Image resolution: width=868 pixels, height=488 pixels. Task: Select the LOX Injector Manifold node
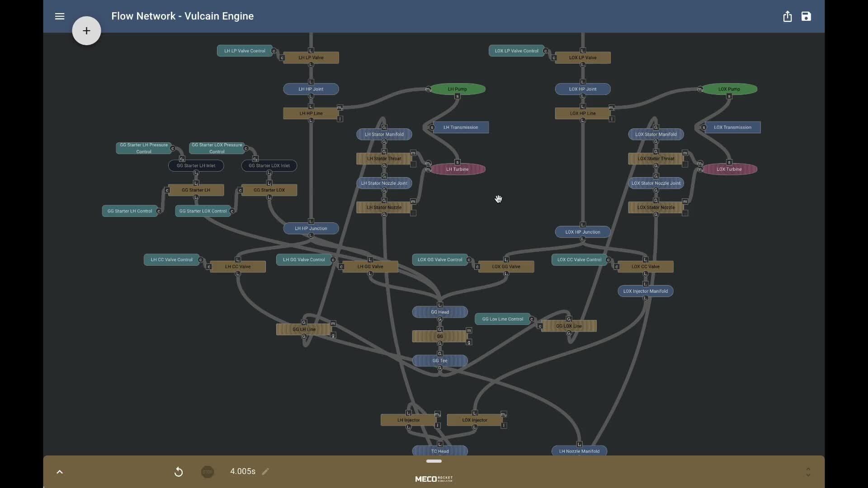tap(645, 291)
